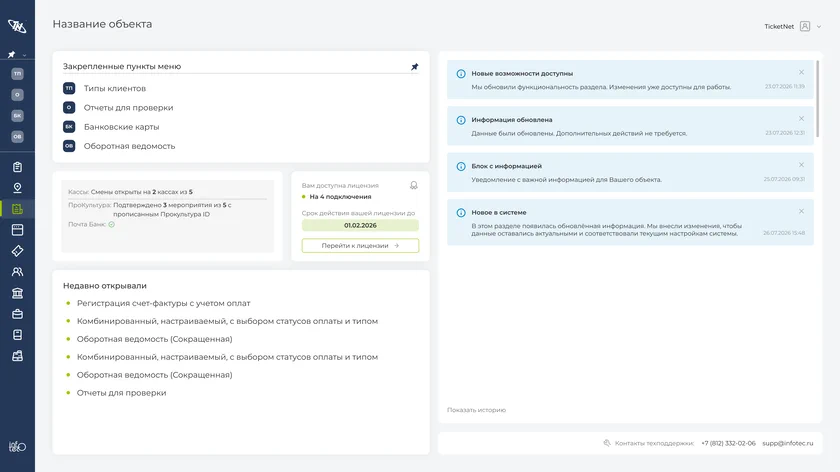Click the Название объекта page title
The image size is (840, 472).
tap(102, 24)
